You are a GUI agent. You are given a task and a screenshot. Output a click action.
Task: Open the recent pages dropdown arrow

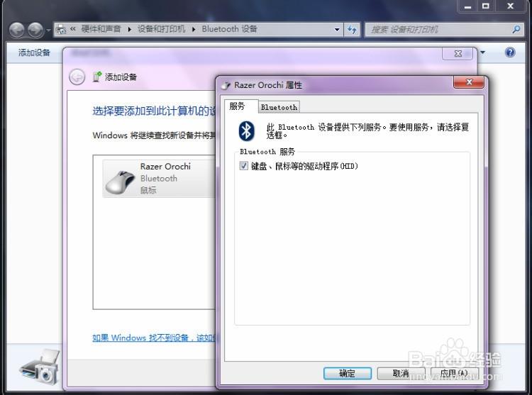pyautogui.click(x=48, y=30)
